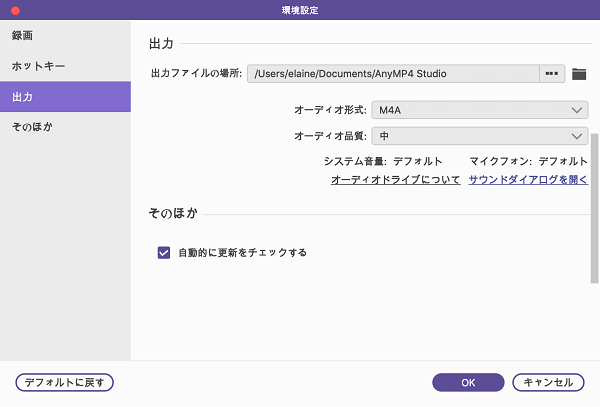Click the システム音量 デフォルト value
Screen dimensions: 600x407
[x=417, y=161]
